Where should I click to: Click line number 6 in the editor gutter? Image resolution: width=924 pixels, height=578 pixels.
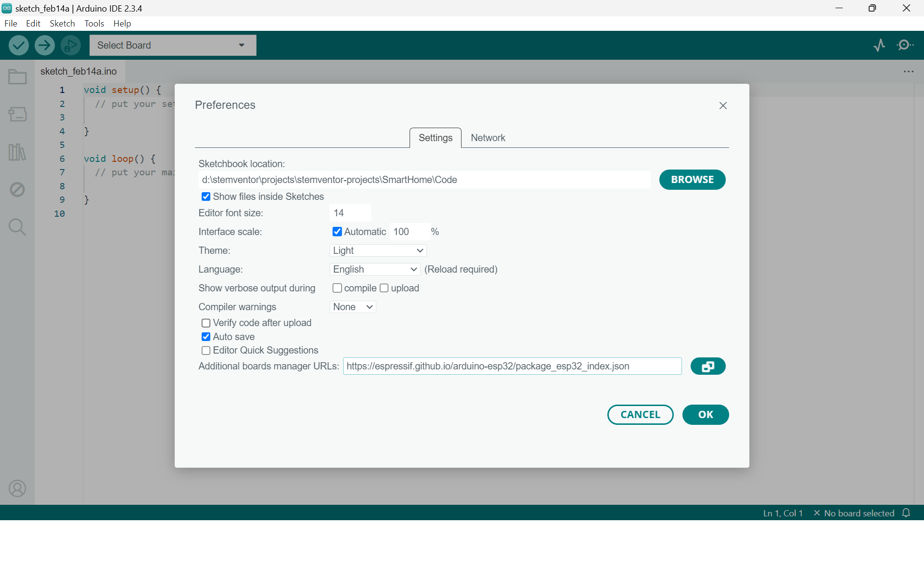point(62,158)
